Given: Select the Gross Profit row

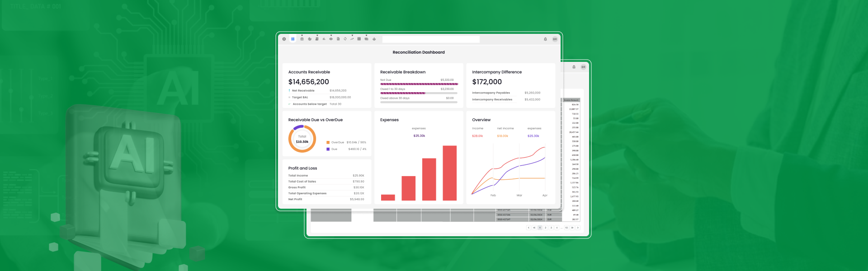Looking at the screenshot, I should pyautogui.click(x=326, y=187).
